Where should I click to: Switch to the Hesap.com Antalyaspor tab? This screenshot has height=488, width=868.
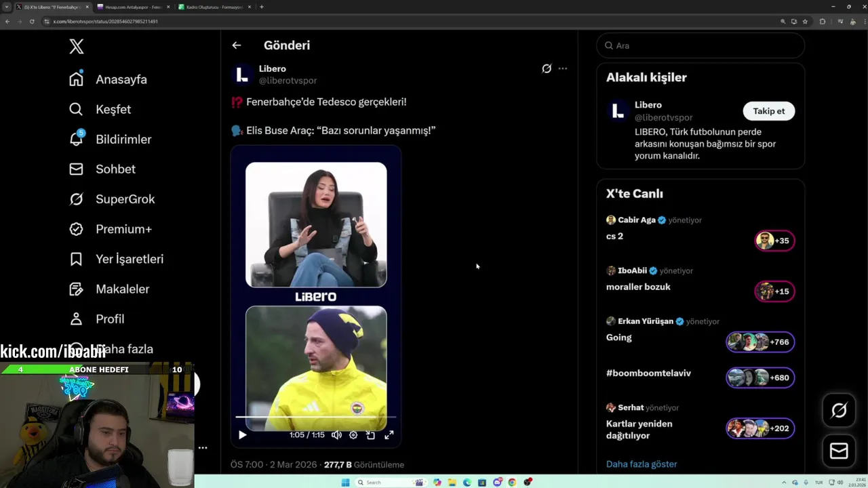pyautogui.click(x=133, y=7)
